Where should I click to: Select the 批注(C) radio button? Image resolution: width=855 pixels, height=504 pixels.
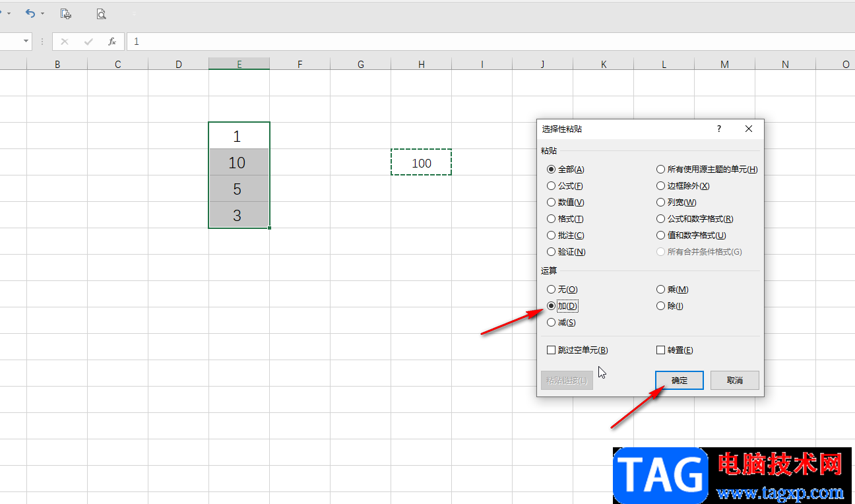tap(565, 236)
